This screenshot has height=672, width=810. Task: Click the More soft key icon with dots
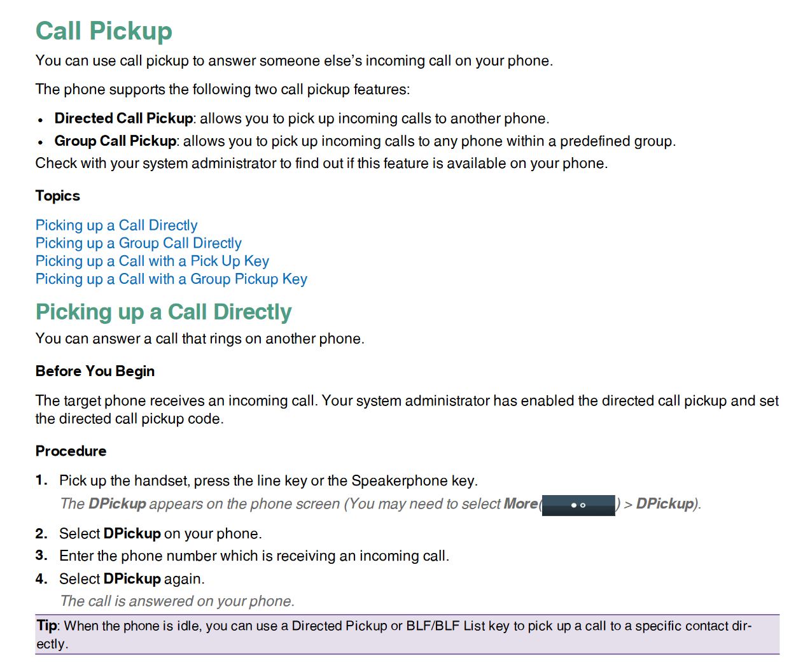(x=578, y=505)
